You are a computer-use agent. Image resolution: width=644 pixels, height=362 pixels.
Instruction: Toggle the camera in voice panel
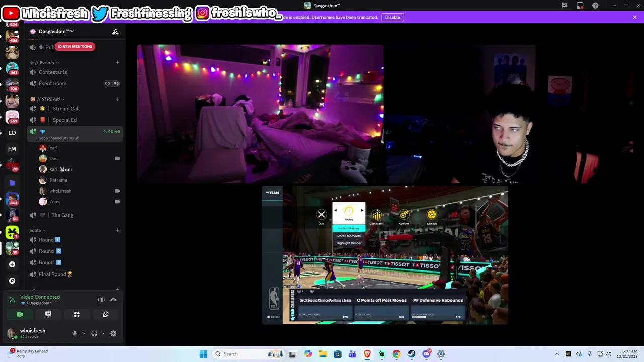(x=20, y=314)
